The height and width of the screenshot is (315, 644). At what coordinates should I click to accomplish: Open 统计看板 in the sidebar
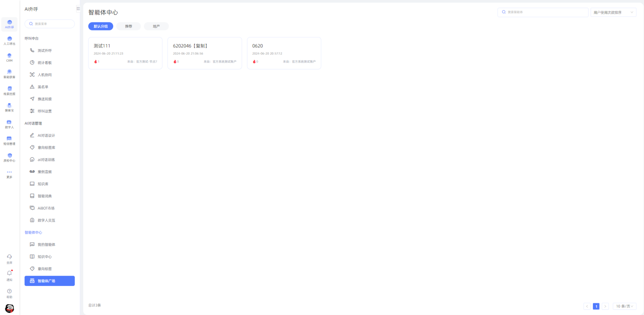[45, 63]
